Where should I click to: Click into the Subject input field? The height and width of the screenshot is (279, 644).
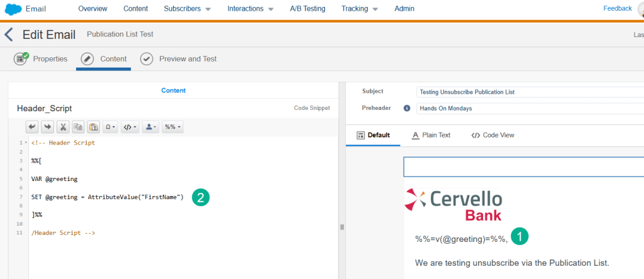pyautogui.click(x=530, y=92)
